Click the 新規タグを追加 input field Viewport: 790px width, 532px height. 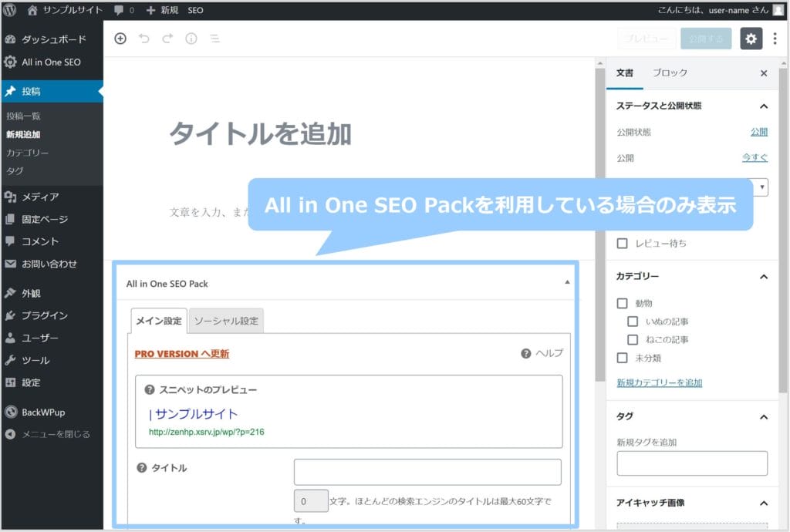(692, 463)
